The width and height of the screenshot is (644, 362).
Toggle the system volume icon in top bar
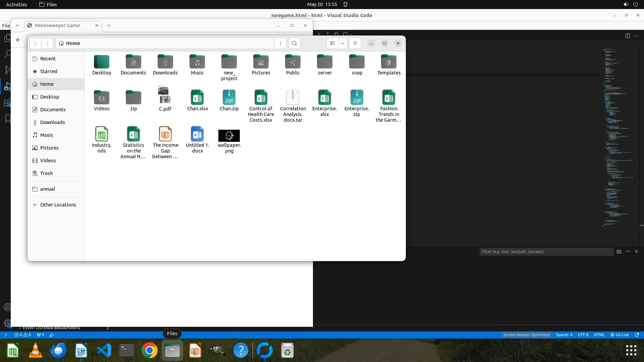(x=626, y=4)
